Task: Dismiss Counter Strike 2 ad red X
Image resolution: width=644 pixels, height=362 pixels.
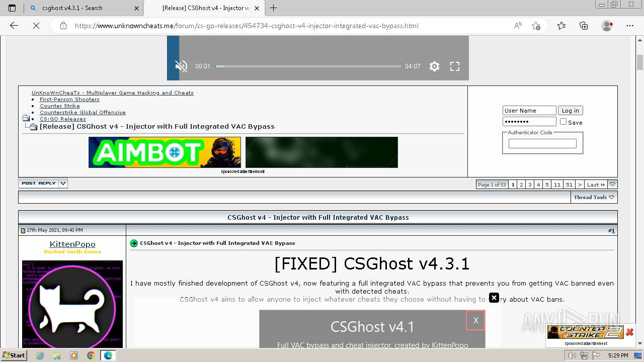Action: [629, 332]
